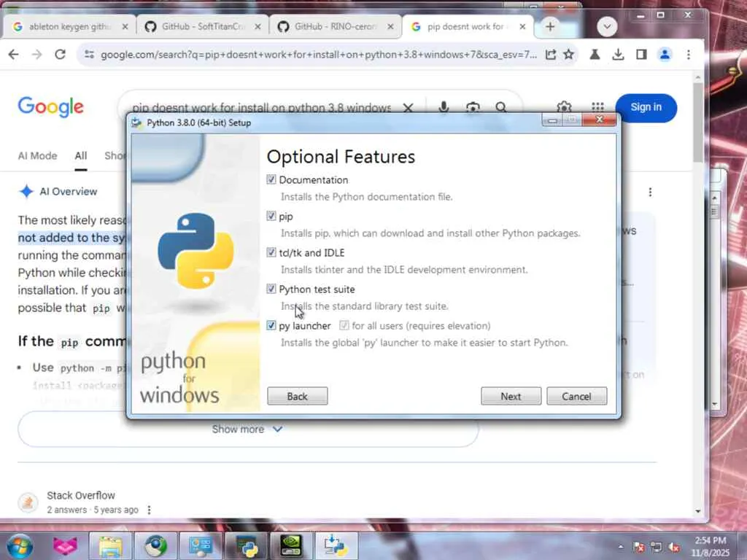747x560 pixels.
Task: Open Windows Explorer from the taskbar
Action: (x=111, y=545)
